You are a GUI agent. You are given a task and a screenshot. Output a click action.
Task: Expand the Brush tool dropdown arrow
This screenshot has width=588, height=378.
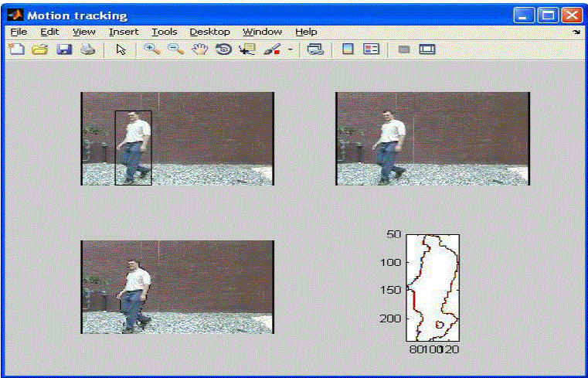click(291, 49)
